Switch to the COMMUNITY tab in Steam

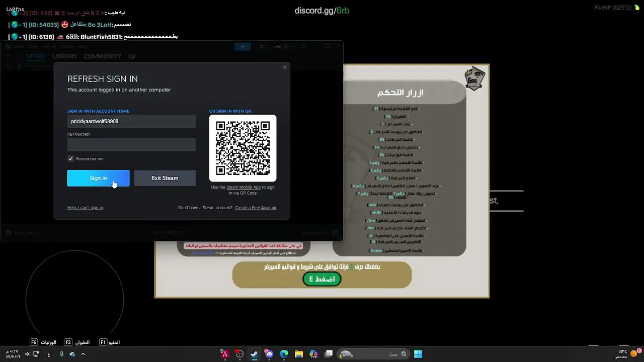[x=103, y=56]
